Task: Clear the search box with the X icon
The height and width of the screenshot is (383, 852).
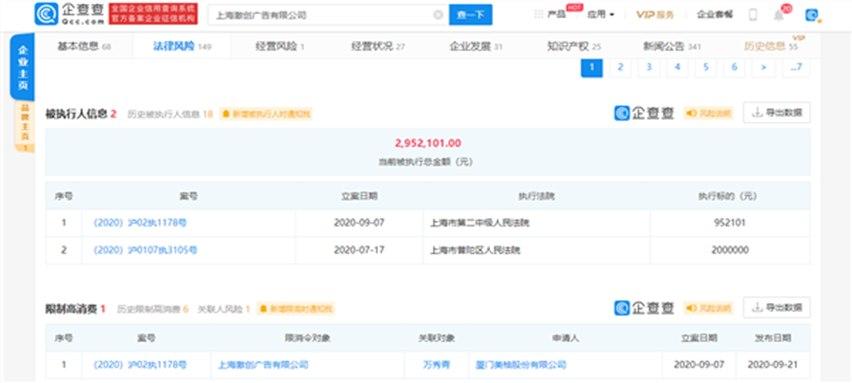Action: 438,15
